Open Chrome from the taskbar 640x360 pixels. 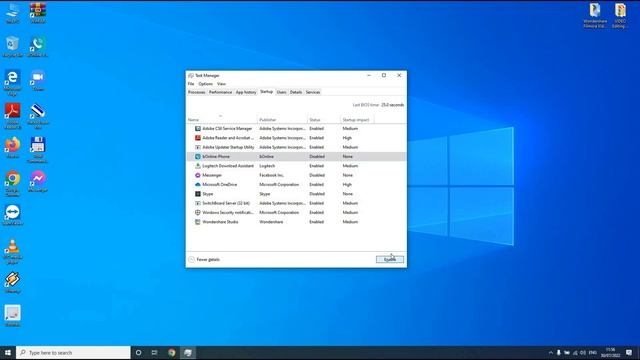tap(171, 353)
